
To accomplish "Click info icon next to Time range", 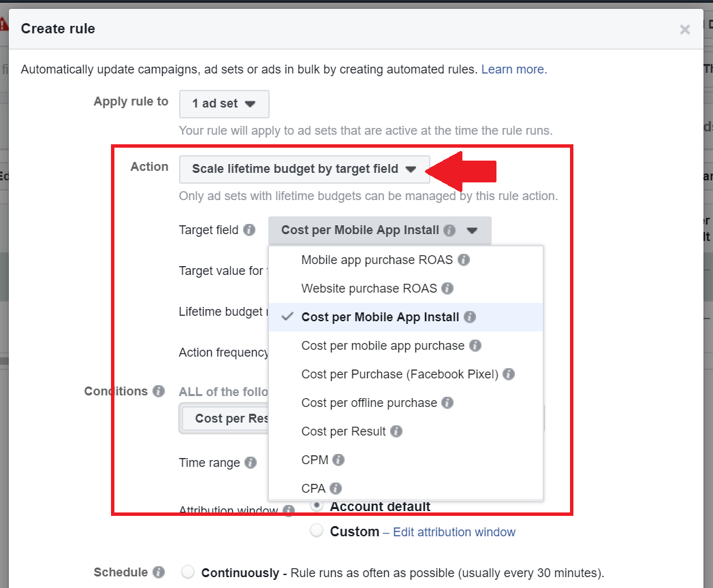I will click(251, 463).
